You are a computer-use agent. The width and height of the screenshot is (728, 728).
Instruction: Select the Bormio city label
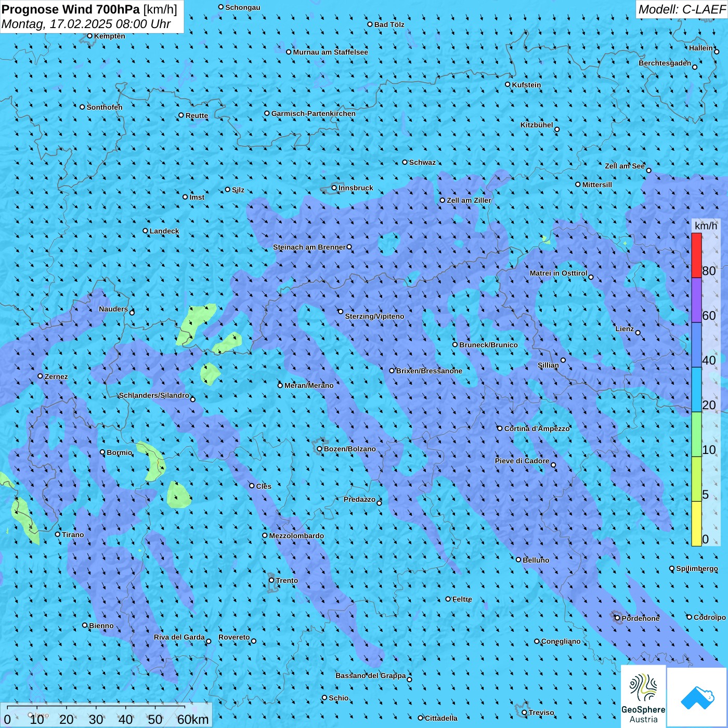(120, 452)
